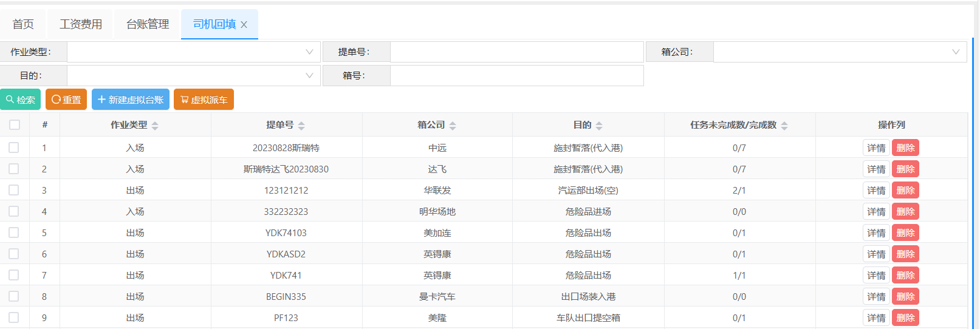Toggle the select-all header checkbox
Image resolution: width=980 pixels, height=329 pixels.
tap(15, 124)
